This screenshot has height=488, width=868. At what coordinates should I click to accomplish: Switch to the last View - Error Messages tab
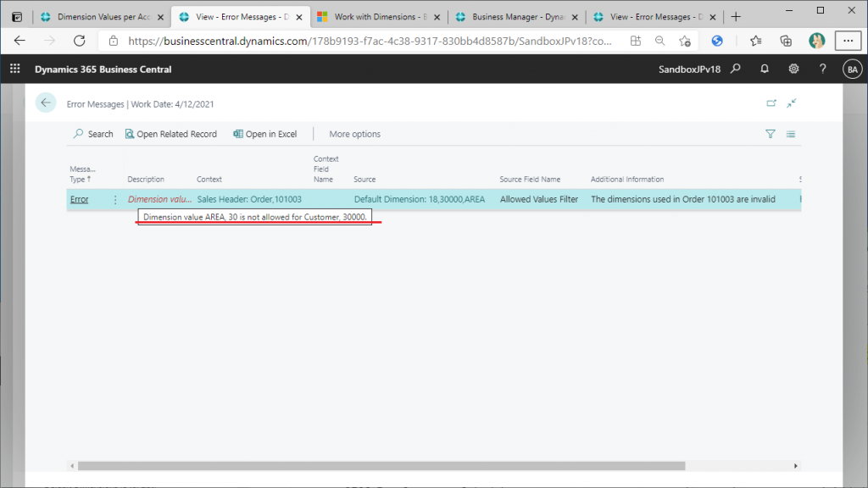[x=655, y=17]
